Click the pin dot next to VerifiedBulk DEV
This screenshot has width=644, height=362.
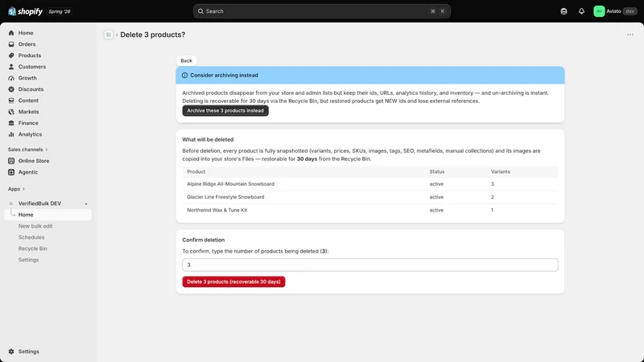pyautogui.click(x=86, y=204)
